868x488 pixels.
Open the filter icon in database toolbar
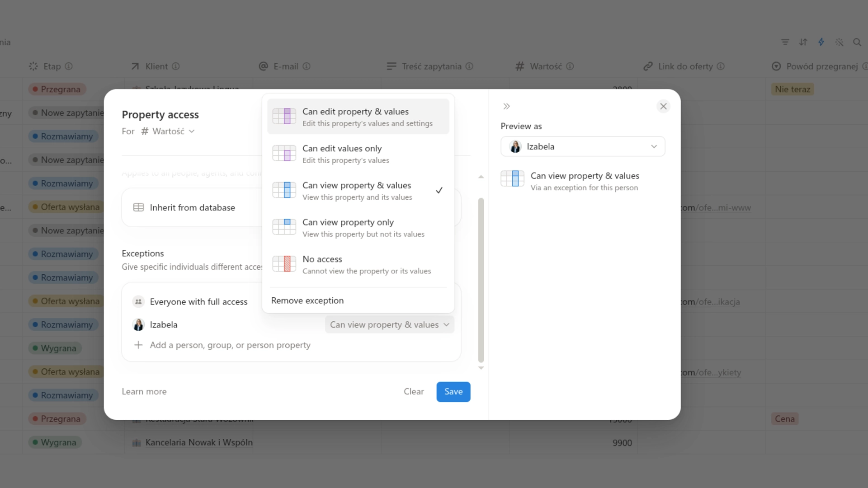(785, 42)
